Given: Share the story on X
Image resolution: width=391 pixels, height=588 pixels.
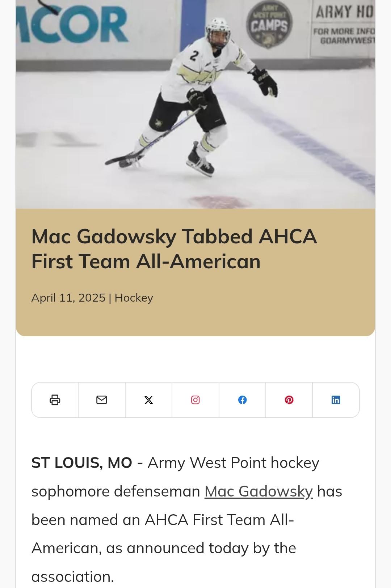Looking at the screenshot, I should pyautogui.click(x=148, y=400).
